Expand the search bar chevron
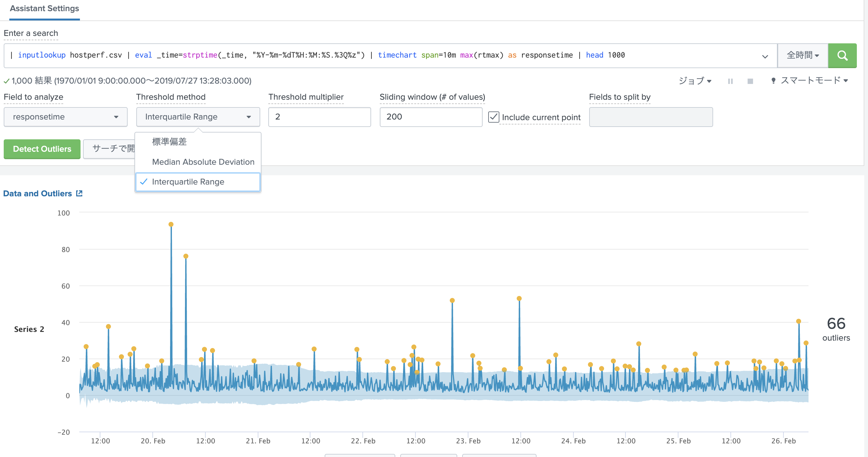868x457 pixels. [x=765, y=56]
